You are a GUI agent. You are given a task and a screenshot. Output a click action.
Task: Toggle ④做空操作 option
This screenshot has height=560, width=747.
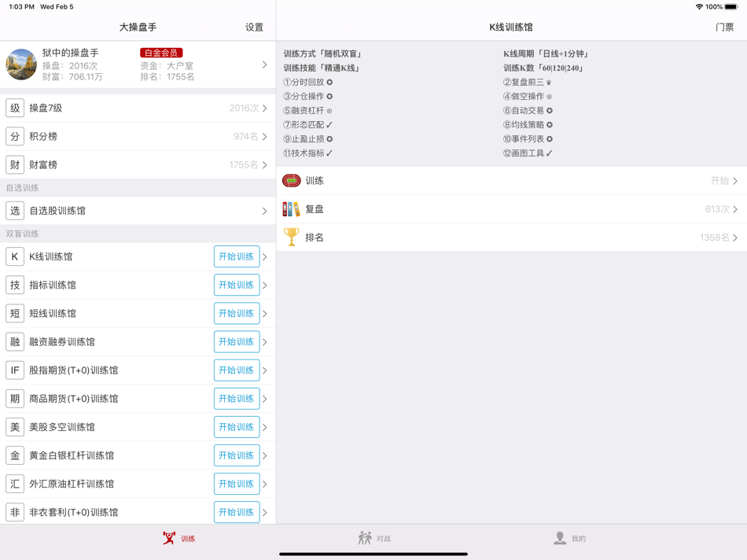528,96
